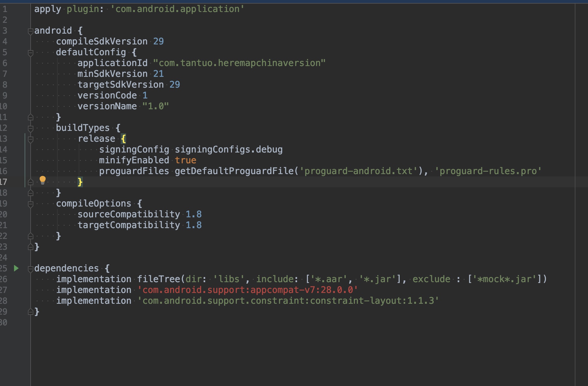Click fold-end marker closing defaultConfig block
This screenshot has width=588, height=386.
[x=30, y=117]
